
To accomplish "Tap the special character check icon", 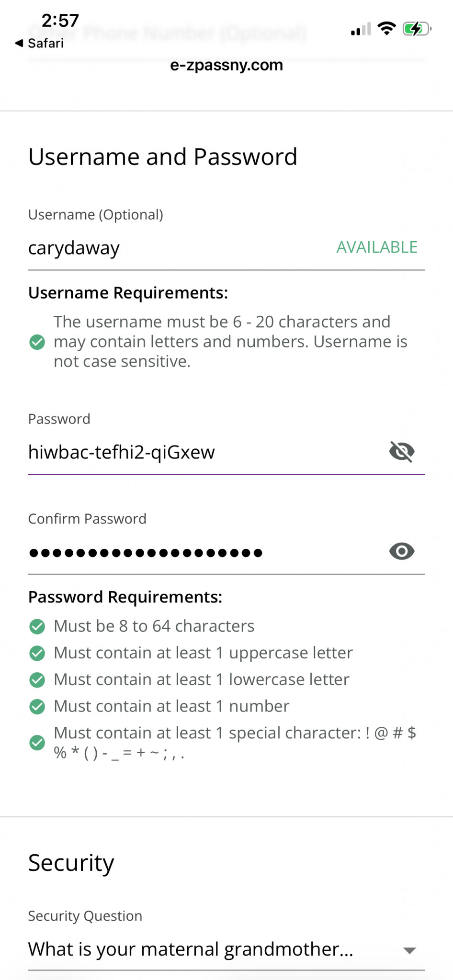I will tap(37, 743).
